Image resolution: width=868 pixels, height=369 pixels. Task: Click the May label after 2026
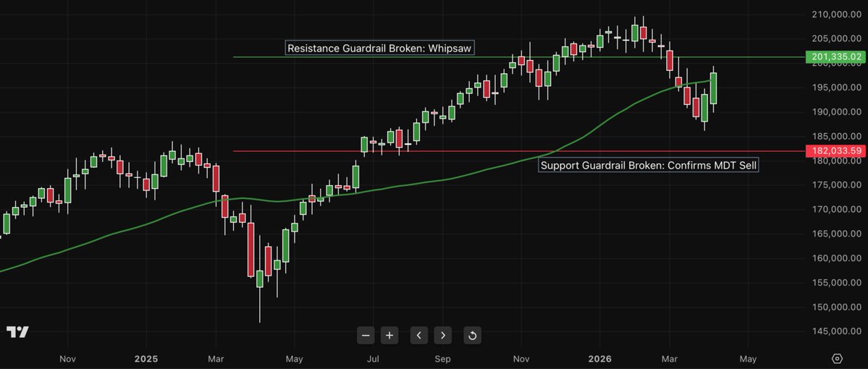(x=748, y=358)
